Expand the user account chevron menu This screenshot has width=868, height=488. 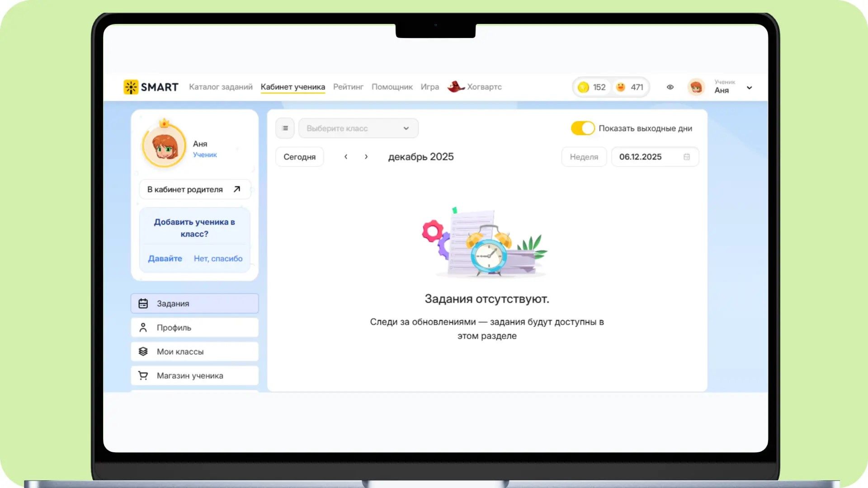749,88
